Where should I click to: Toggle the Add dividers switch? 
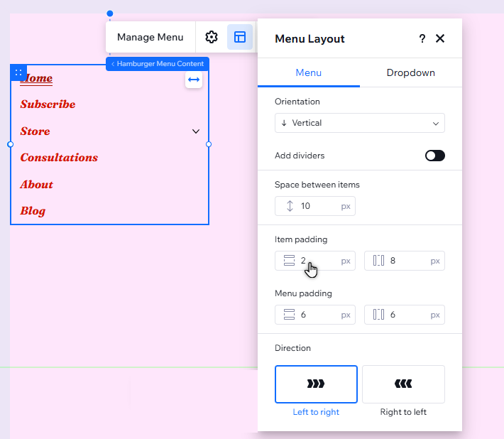click(435, 156)
